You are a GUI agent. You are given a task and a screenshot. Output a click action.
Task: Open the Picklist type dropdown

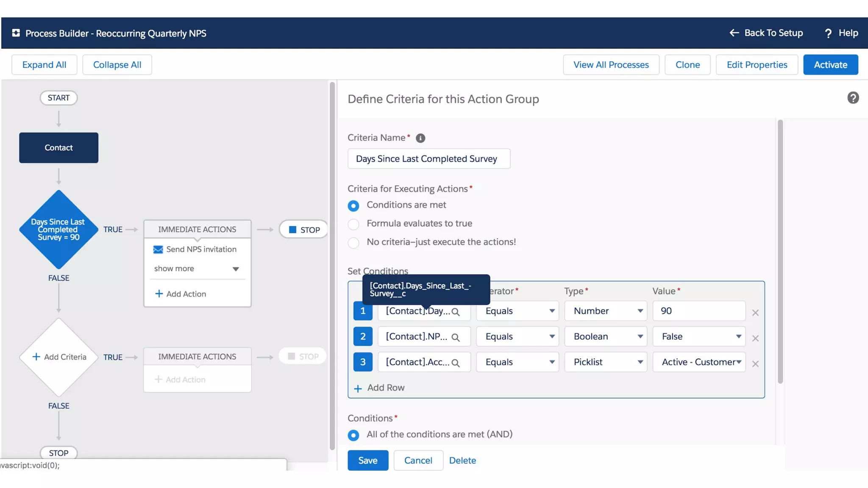pos(606,362)
